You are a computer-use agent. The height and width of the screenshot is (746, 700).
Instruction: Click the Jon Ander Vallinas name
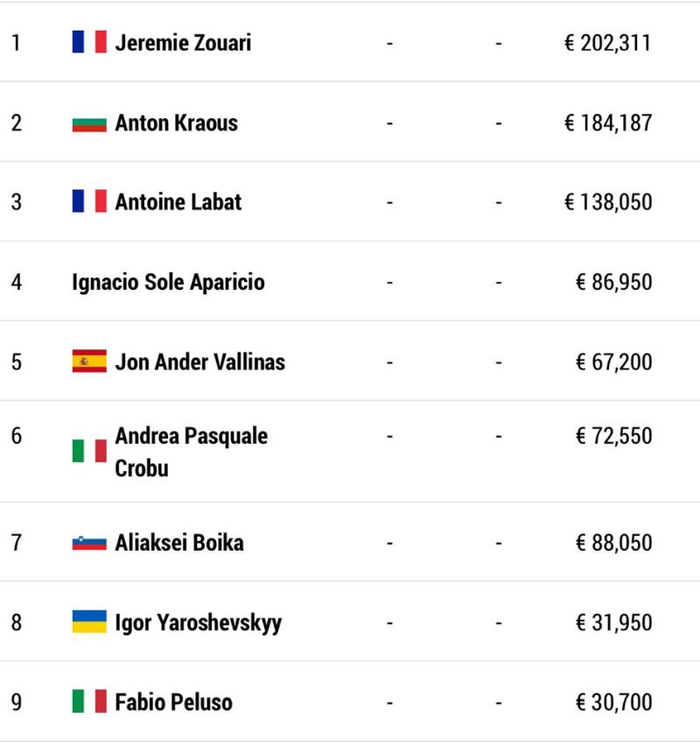[x=200, y=362]
